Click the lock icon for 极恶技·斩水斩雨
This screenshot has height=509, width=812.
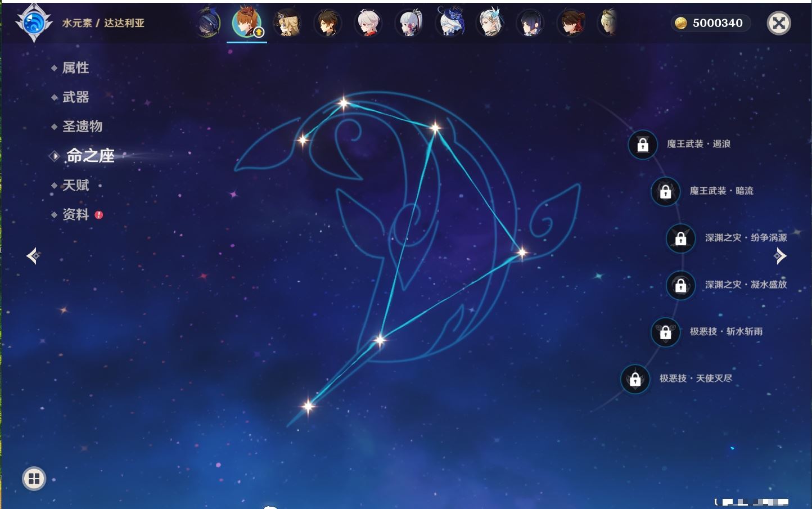(x=665, y=332)
